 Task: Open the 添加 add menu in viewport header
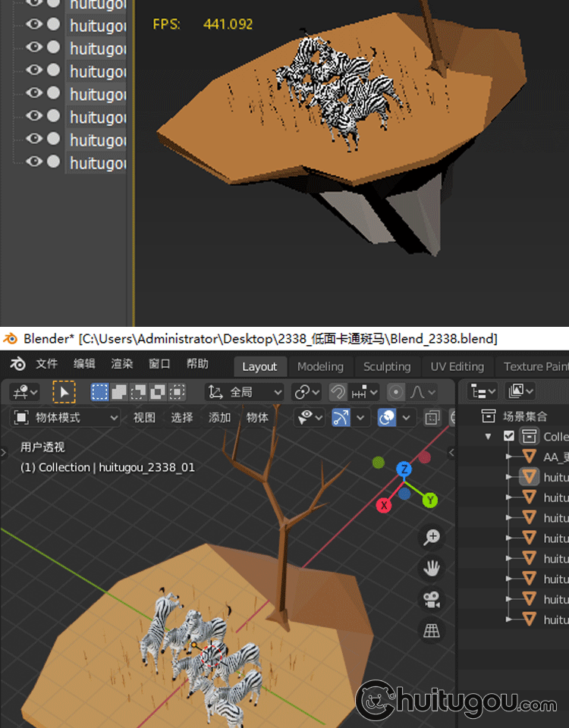click(x=219, y=418)
